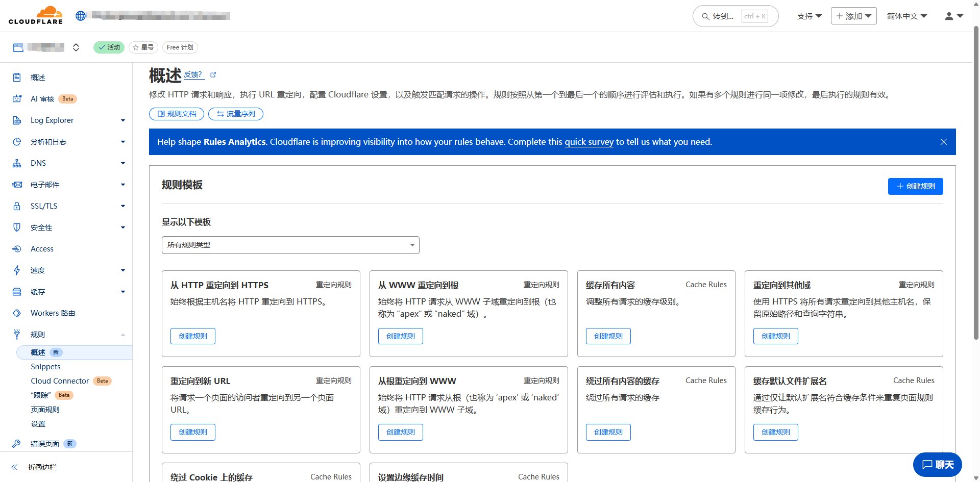Click the Free 计划 badge
The image size is (980, 482).
click(180, 47)
